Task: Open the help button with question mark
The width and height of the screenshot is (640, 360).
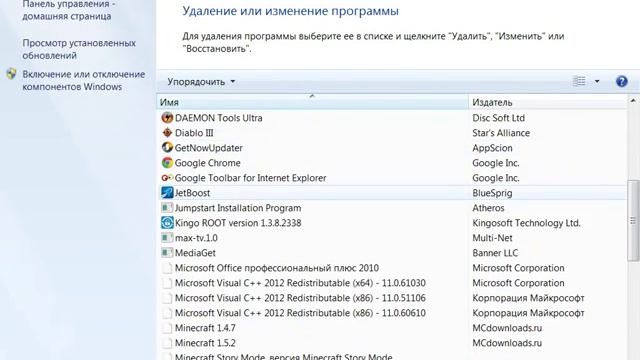Action: click(x=621, y=81)
